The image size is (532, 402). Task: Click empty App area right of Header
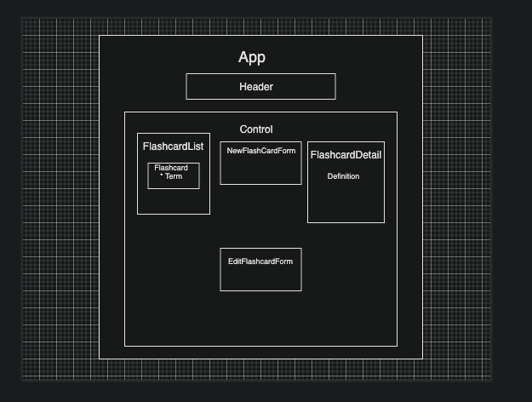coord(379,87)
